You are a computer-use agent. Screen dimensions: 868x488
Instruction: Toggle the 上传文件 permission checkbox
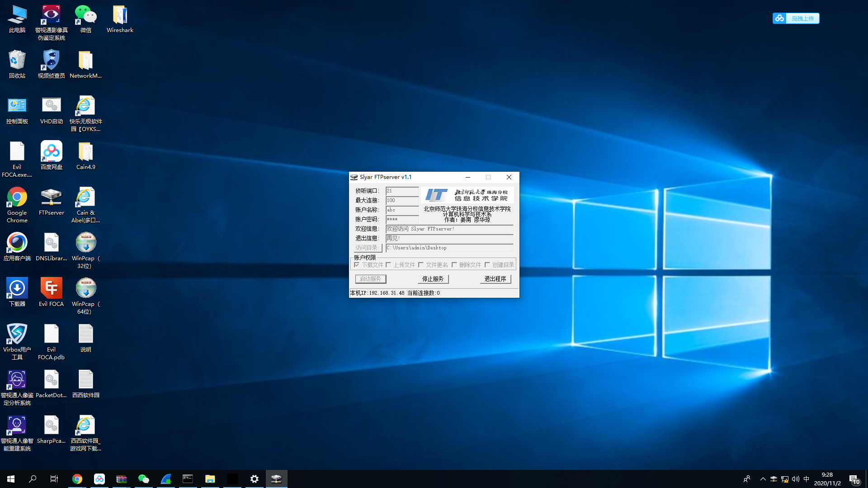[x=388, y=265]
